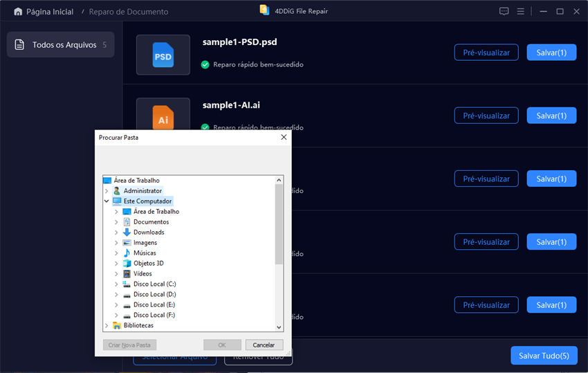Expand the Disco Local (C:) node
The width and height of the screenshot is (588, 373).
pyautogui.click(x=116, y=284)
